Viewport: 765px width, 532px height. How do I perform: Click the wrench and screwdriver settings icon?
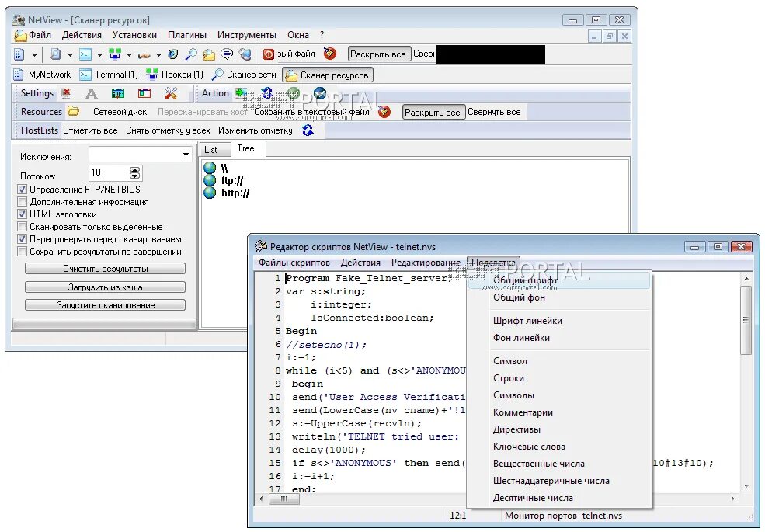[171, 92]
